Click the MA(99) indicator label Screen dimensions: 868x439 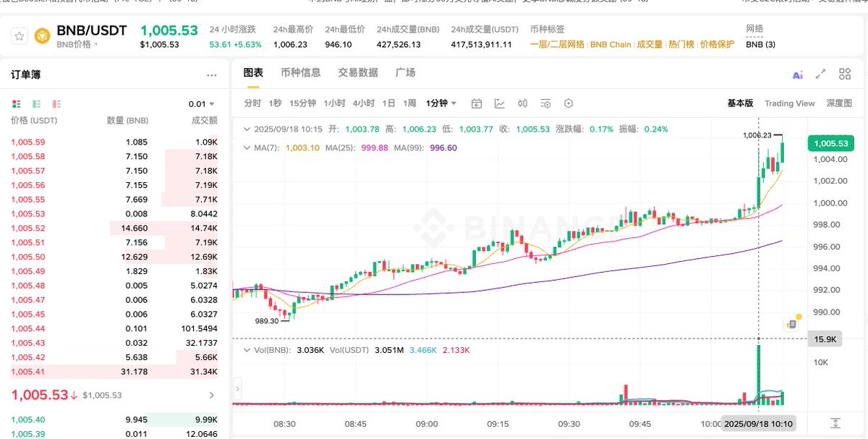click(409, 148)
